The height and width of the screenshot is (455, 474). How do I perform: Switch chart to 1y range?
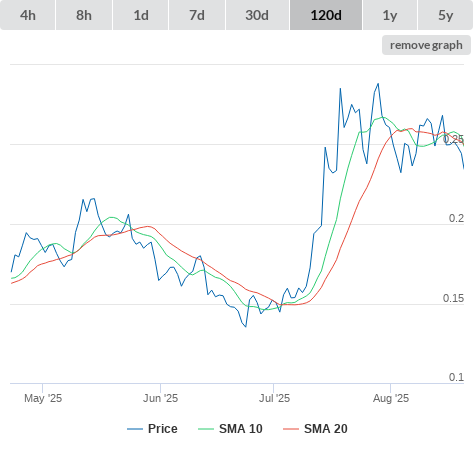point(390,15)
